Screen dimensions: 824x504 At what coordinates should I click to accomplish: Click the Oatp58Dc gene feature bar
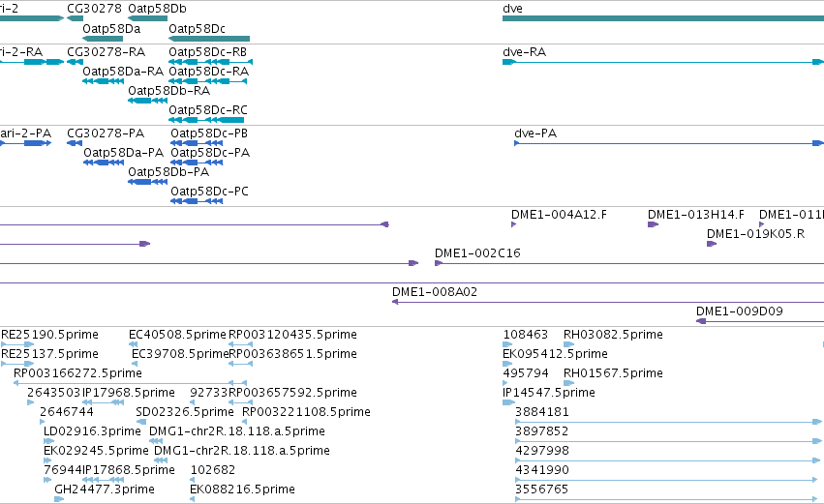(209, 39)
